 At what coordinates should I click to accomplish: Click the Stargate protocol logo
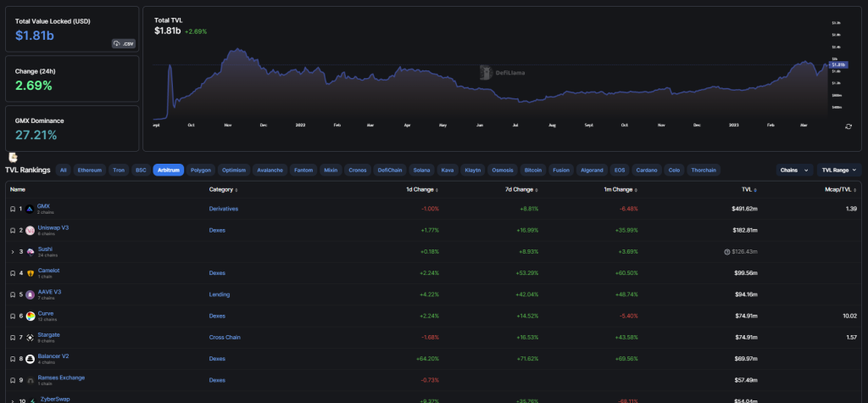(x=30, y=338)
